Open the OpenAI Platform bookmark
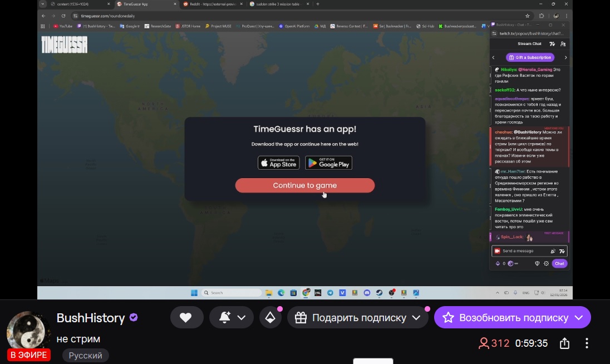 coord(294,26)
